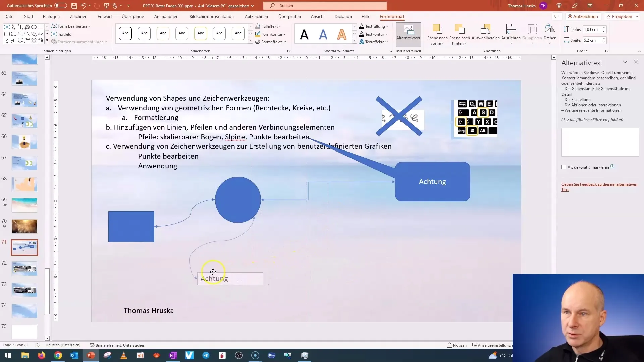The image size is (644, 362).
Task: Check Als dekorativ markieren checkbox
Action: click(564, 167)
